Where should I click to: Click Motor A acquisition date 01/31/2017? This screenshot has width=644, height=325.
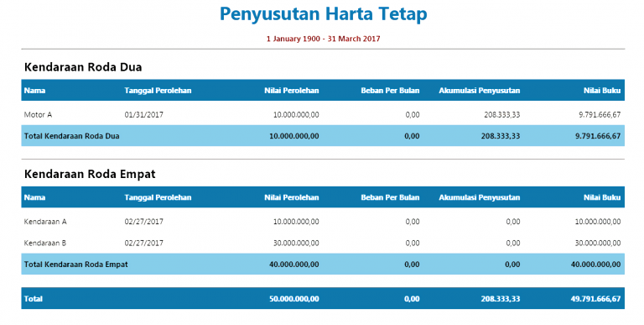143,115
